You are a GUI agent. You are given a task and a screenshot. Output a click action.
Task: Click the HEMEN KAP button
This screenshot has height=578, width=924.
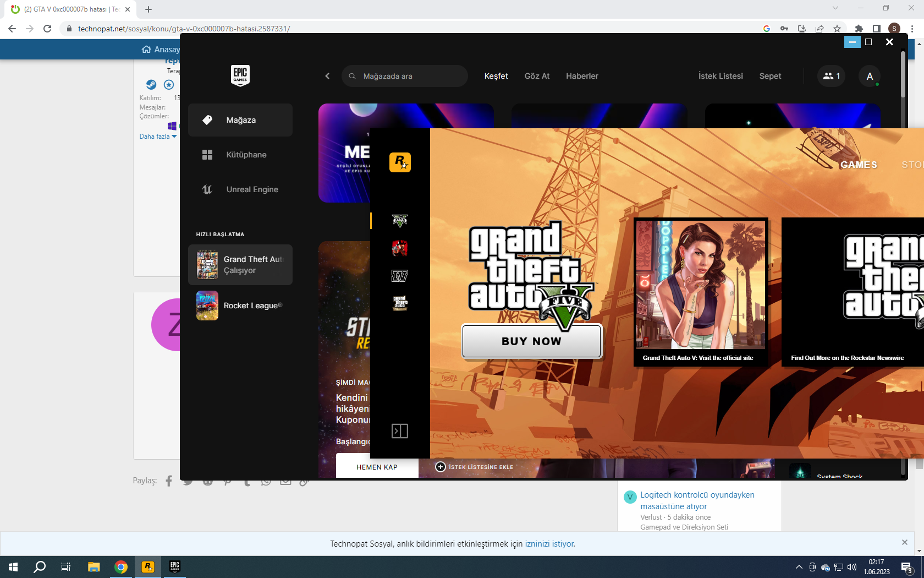[377, 467]
